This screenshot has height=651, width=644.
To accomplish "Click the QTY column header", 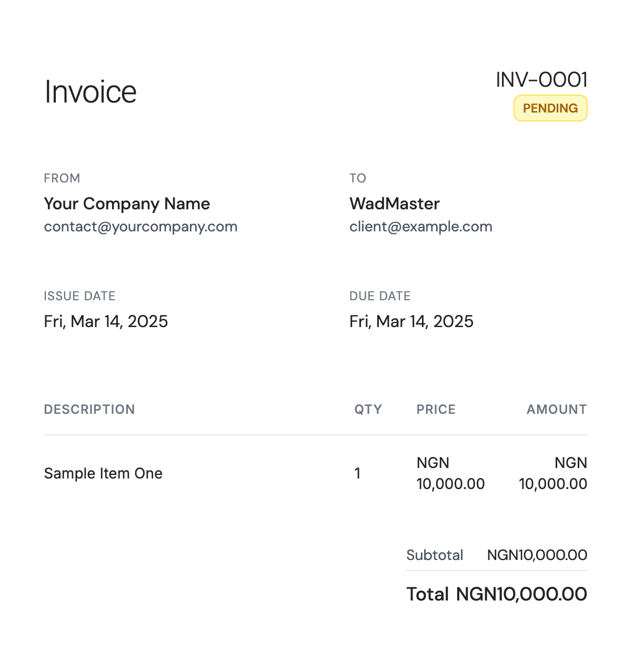I will click(368, 410).
